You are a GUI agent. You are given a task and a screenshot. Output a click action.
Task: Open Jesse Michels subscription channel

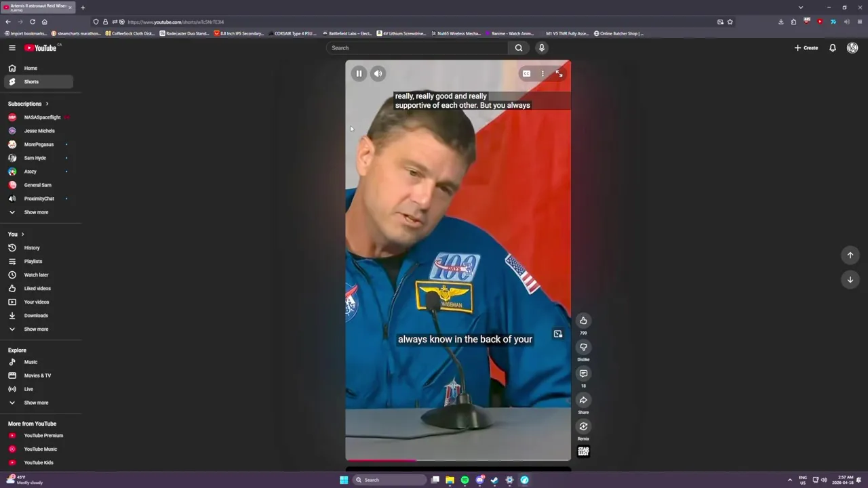click(x=38, y=131)
